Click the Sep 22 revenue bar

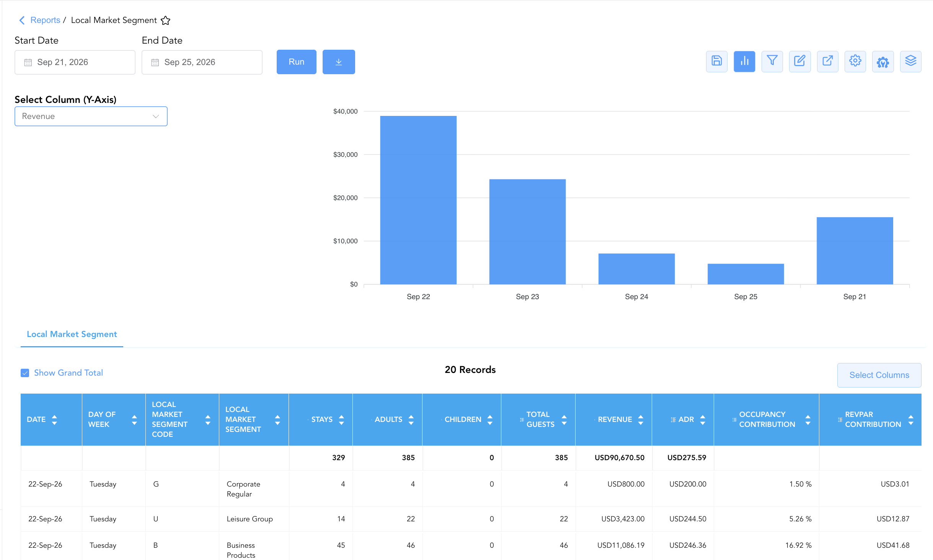coord(418,200)
